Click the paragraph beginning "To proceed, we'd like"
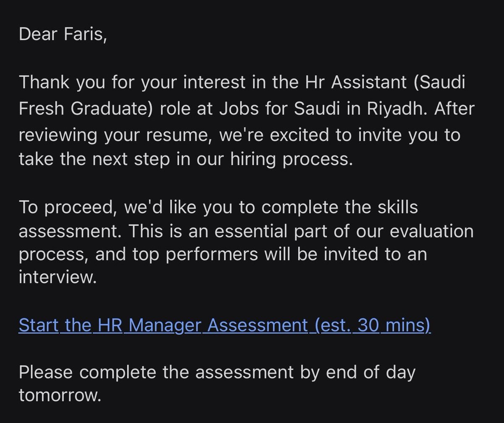 pyautogui.click(x=246, y=243)
